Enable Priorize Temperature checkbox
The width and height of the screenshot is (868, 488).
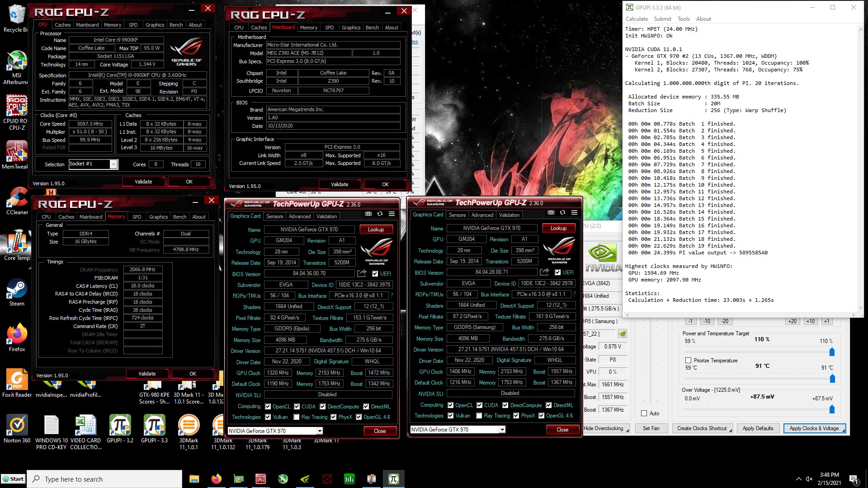point(689,361)
